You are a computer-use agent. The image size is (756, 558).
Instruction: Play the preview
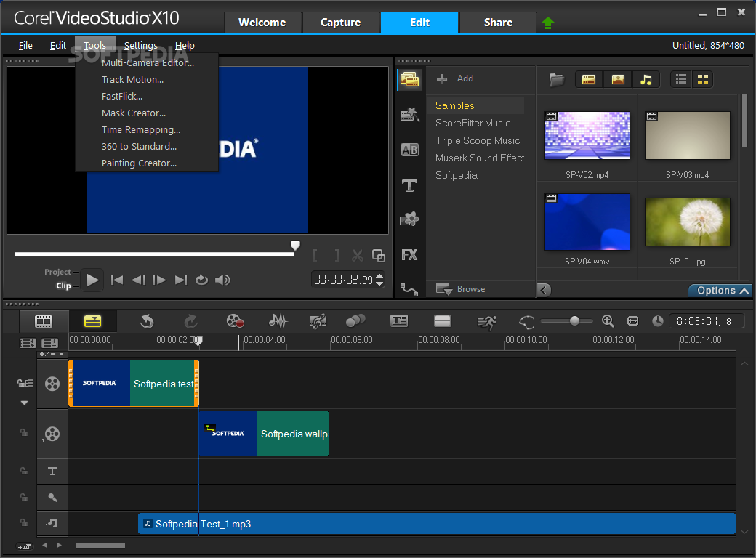tap(92, 280)
